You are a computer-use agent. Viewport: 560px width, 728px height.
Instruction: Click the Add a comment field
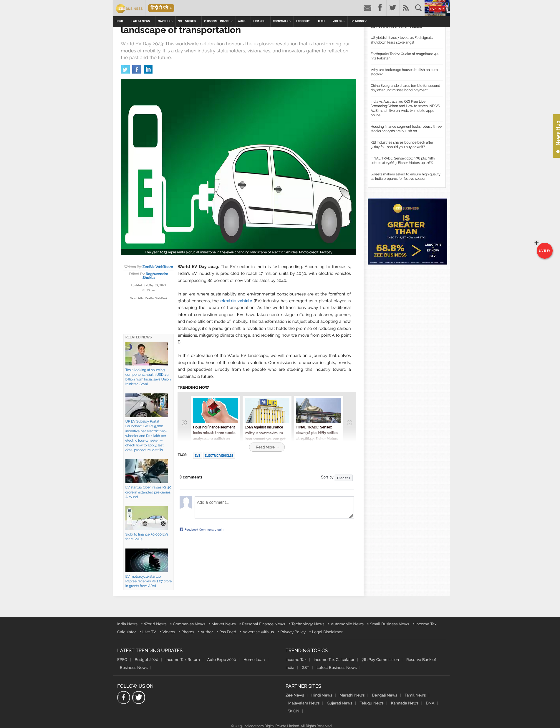[x=274, y=507]
